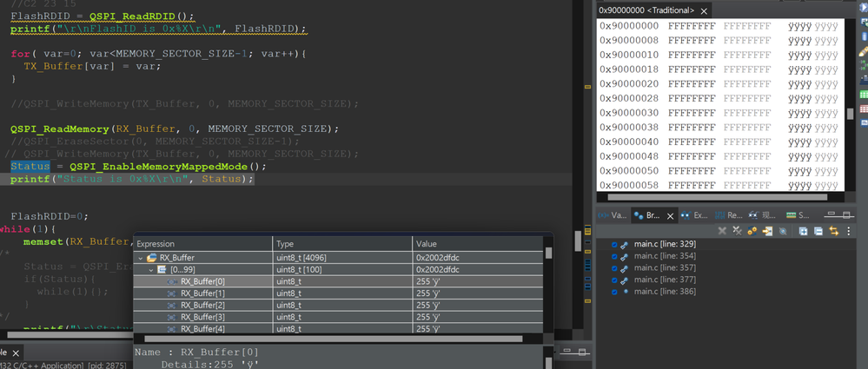Switch to the Registers tab
This screenshot has width=868, height=369.
click(x=728, y=215)
